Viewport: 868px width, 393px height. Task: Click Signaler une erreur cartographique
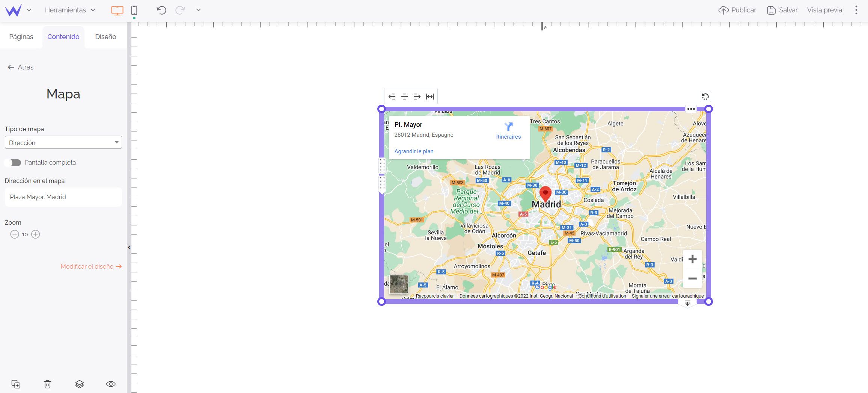(668, 296)
